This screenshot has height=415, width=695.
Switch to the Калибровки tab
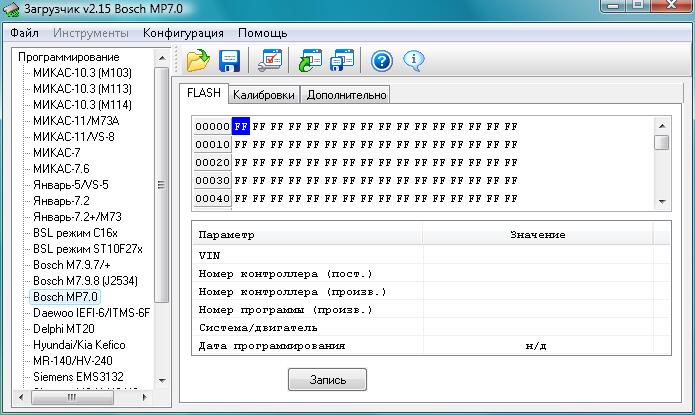(x=264, y=95)
